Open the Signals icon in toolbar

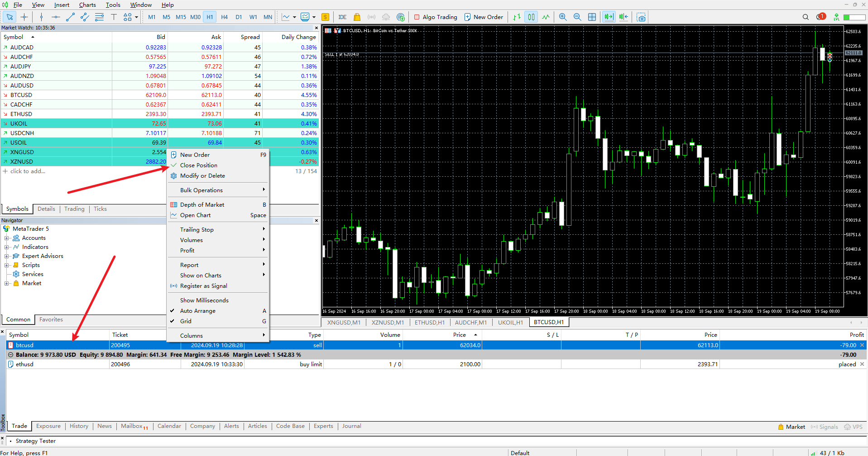[x=371, y=17]
